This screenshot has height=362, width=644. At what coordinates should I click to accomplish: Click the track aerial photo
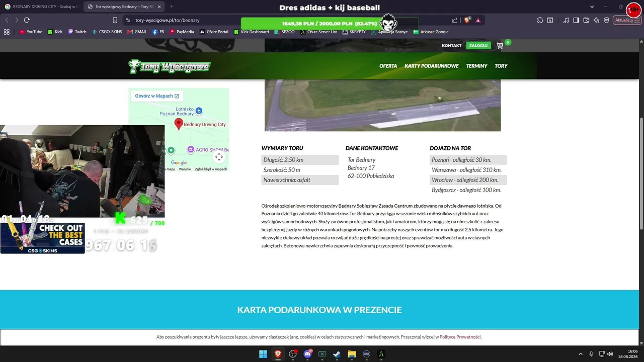[382, 105]
